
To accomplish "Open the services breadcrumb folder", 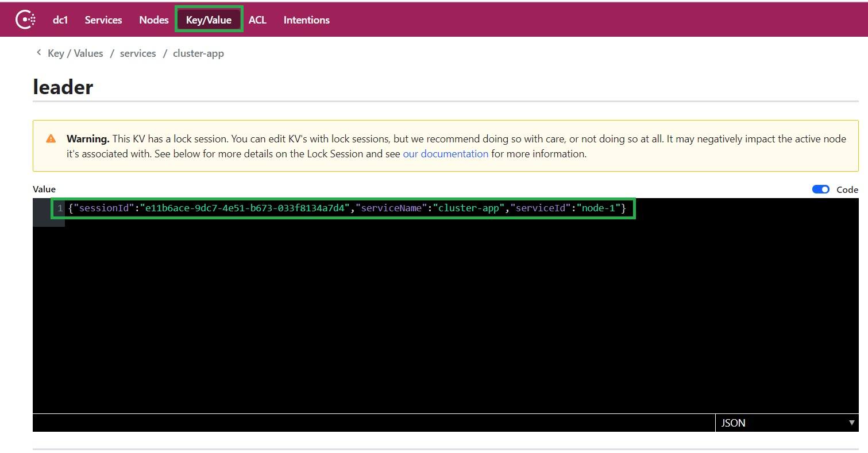I will pos(138,53).
